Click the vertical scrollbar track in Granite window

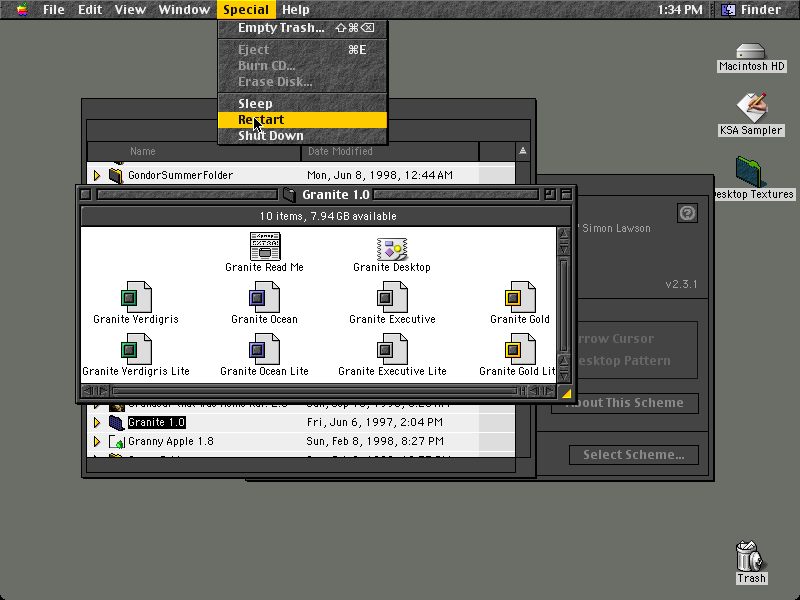[x=564, y=304]
